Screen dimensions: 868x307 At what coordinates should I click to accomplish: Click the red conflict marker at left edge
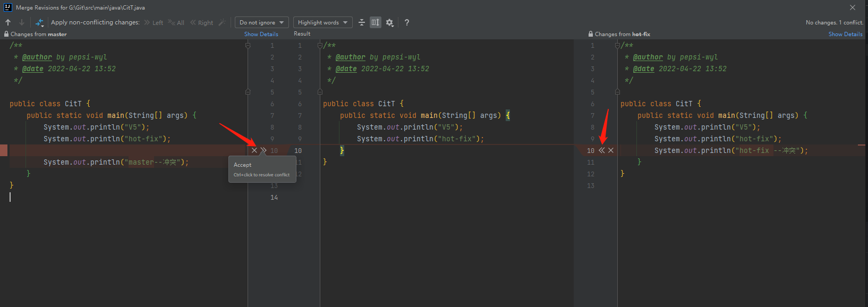4,150
